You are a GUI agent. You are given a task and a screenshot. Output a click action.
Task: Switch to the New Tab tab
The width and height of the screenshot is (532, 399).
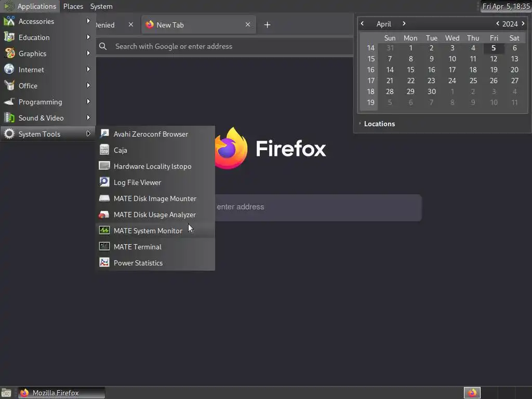coord(198,25)
